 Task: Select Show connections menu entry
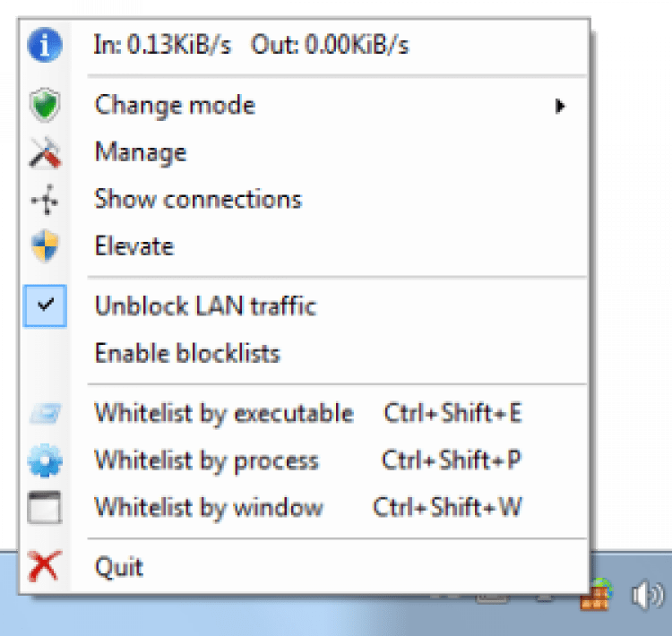pyautogui.click(x=198, y=199)
